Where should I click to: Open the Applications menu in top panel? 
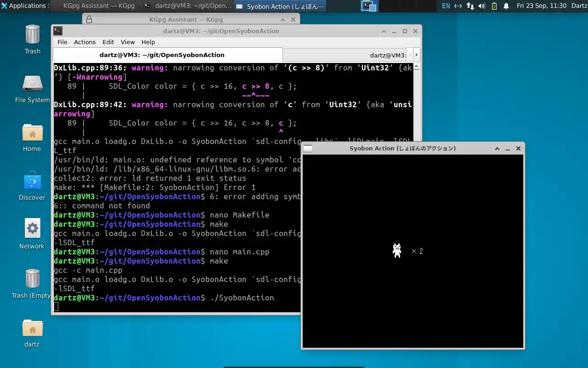24,6
